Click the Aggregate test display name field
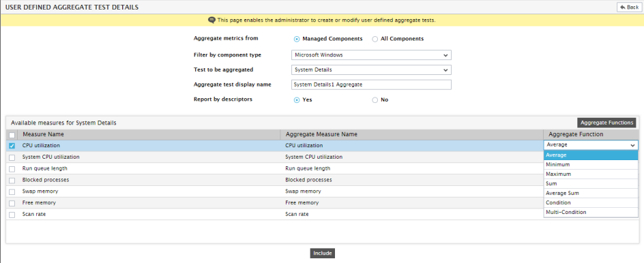Image resolution: width=644 pixels, height=263 pixels. coord(371,84)
